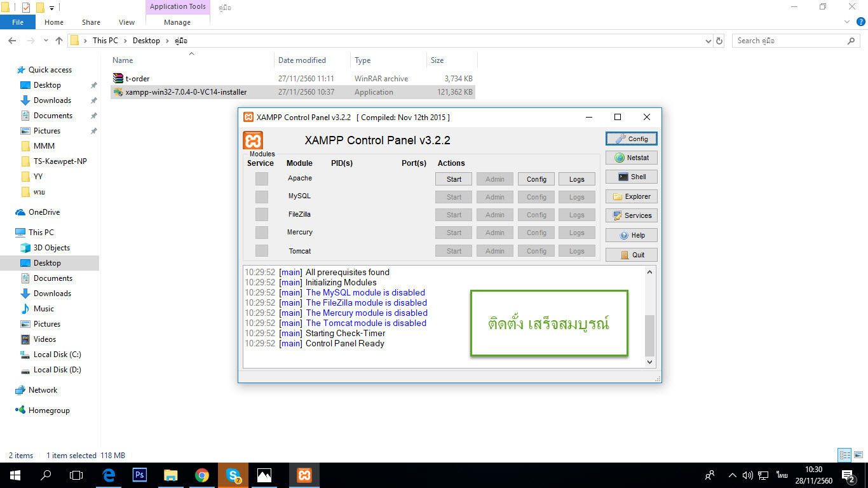Open Photoshop from the taskbar
The height and width of the screenshot is (488, 868).
(x=140, y=475)
